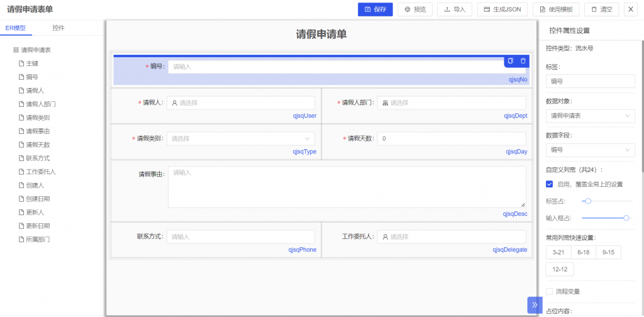Click user icon in 工作委托人 field
Image resolution: width=644 pixels, height=317 pixels.
click(386, 237)
